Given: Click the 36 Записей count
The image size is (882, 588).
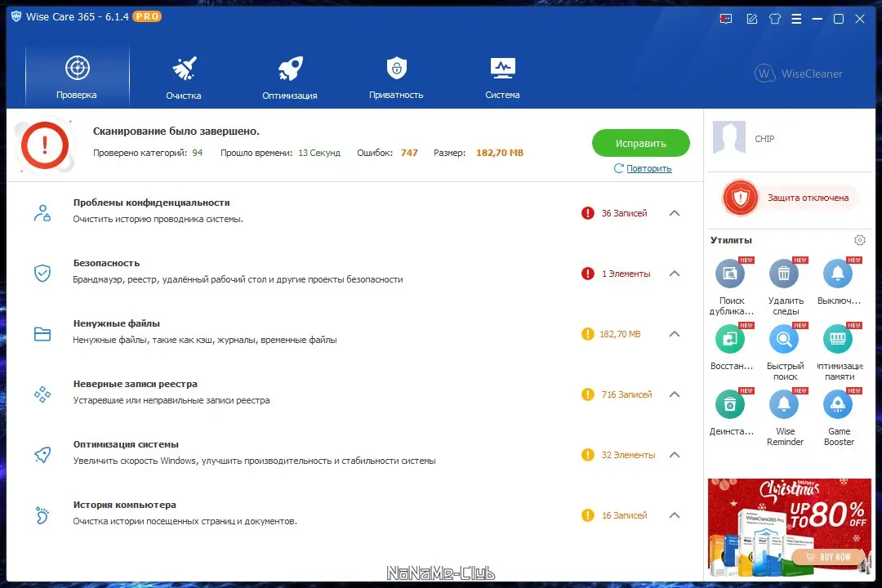Looking at the screenshot, I should pos(625,213).
